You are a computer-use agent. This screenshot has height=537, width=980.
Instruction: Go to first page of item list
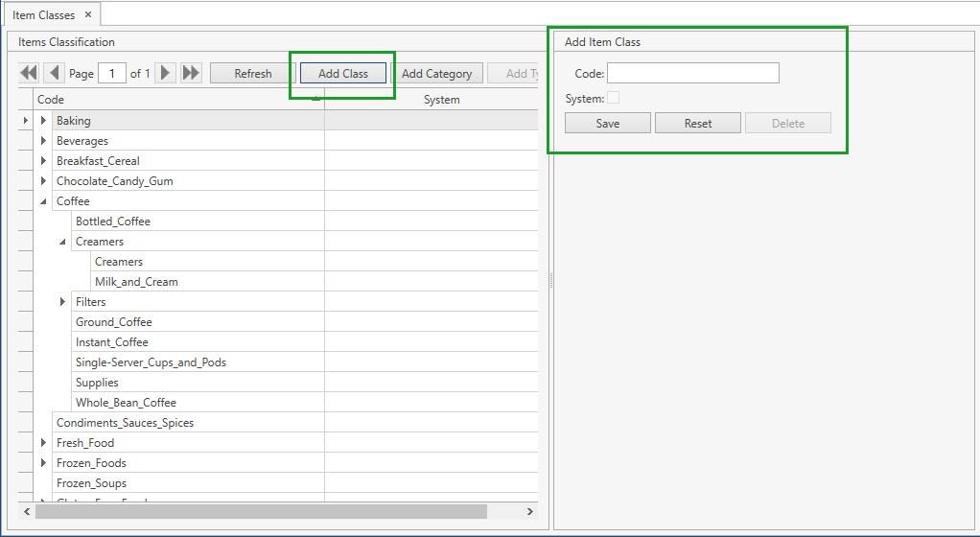click(x=29, y=73)
